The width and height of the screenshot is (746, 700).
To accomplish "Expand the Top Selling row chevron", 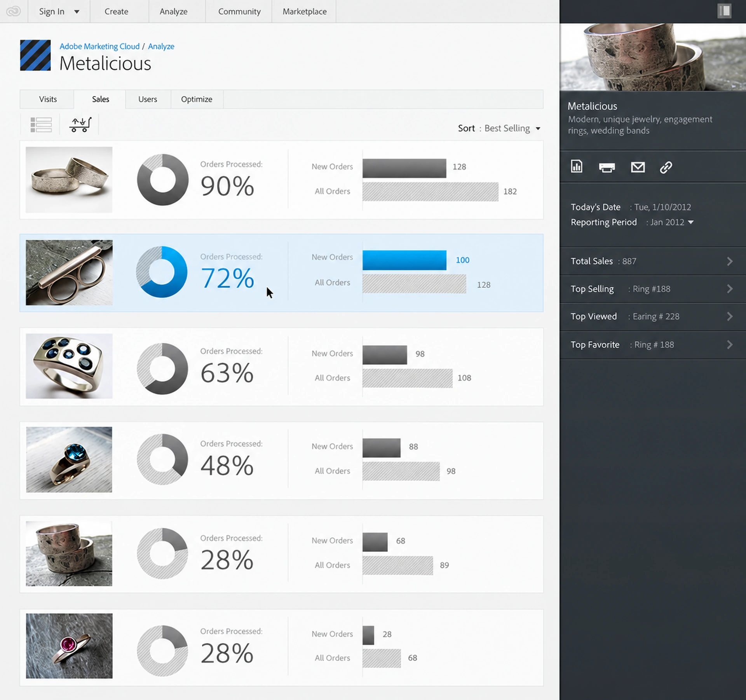I will pos(730,289).
